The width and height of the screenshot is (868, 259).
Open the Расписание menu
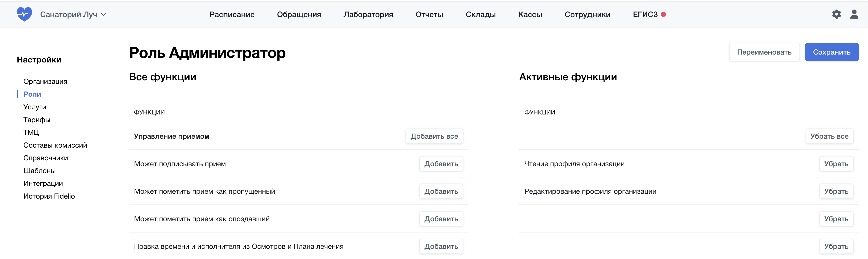click(232, 15)
